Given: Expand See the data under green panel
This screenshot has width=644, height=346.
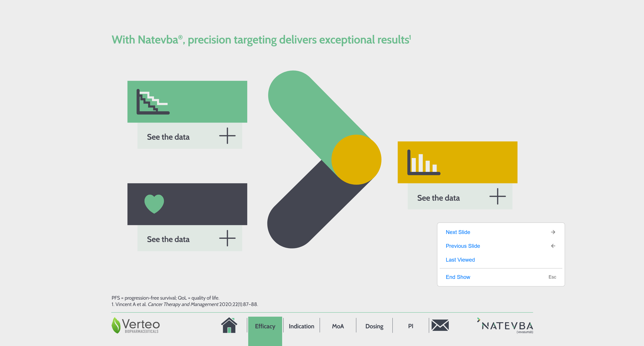Looking at the screenshot, I should pyautogui.click(x=227, y=136).
